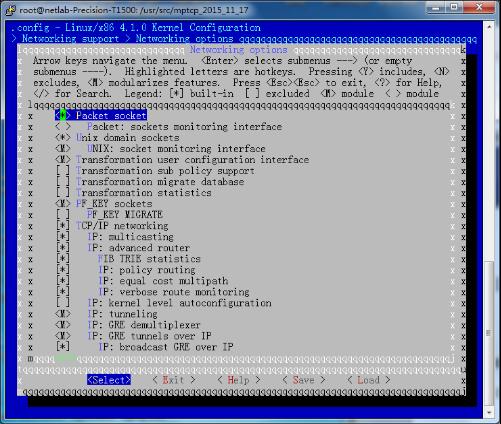501x424 pixels.
Task: Minimize the PuTTY window
Action: point(435,7)
